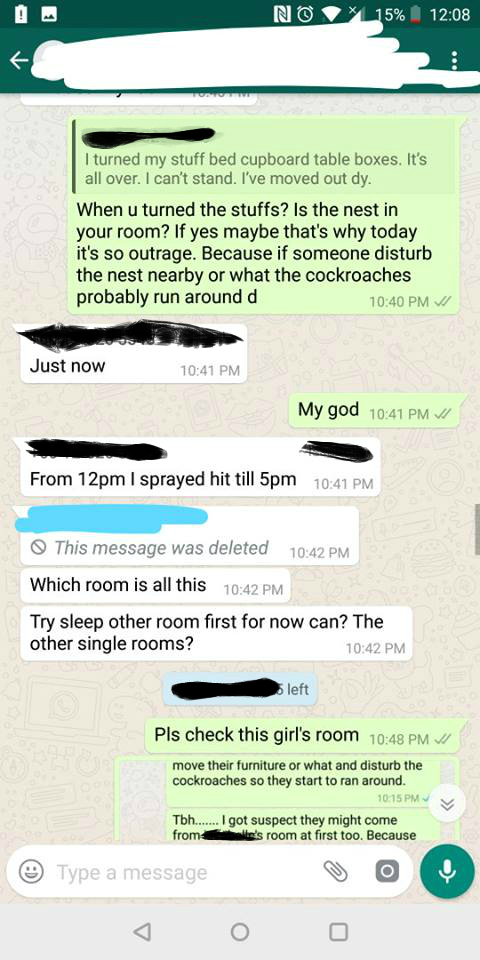This screenshot has height=960, width=480.
Task: Tap the 'Which room is all this' message
Action: (156, 585)
